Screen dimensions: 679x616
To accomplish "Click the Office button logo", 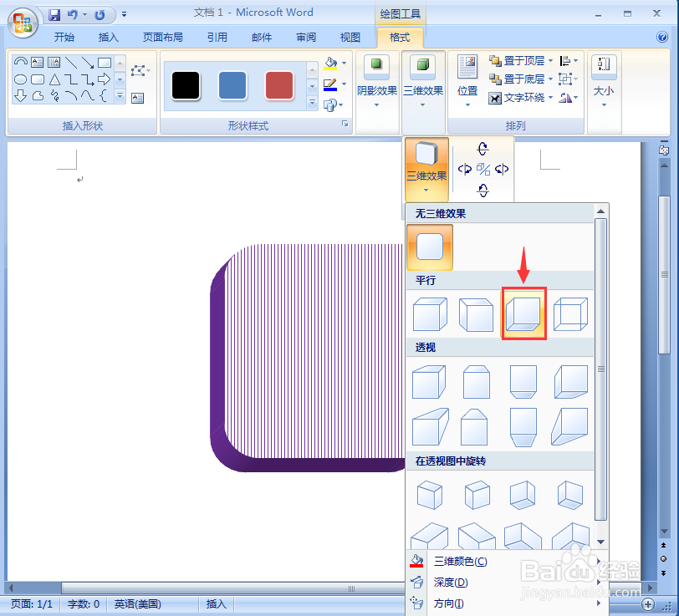I will point(23,23).
